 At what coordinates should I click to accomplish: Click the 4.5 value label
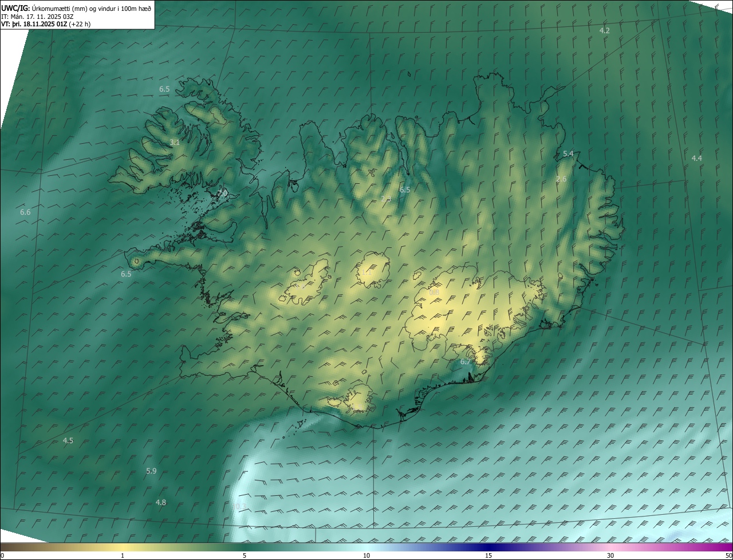pyautogui.click(x=68, y=441)
